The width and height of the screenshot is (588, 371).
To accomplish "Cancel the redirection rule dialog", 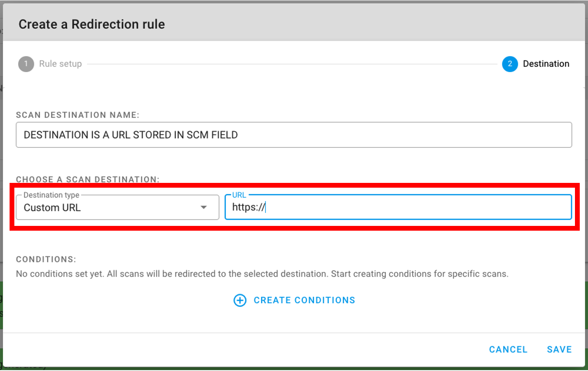I will pyautogui.click(x=508, y=349).
